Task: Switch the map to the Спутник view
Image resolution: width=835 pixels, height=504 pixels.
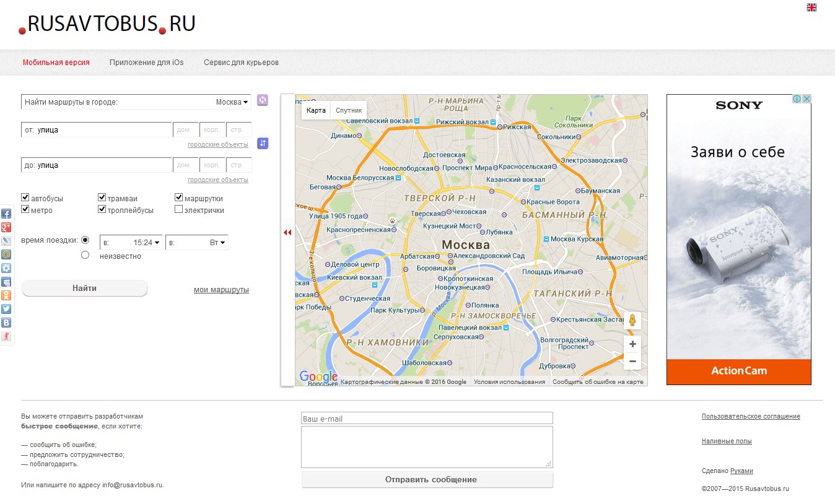Action: pos(349,110)
